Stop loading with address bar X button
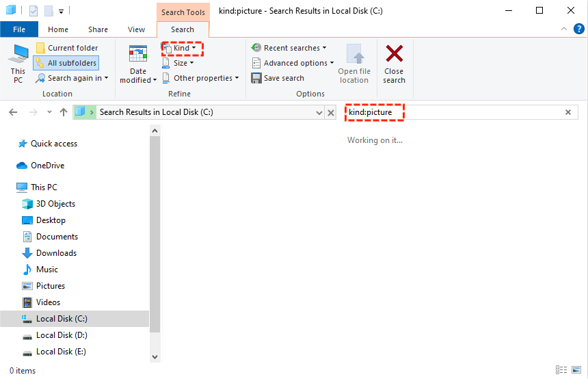 click(x=331, y=113)
